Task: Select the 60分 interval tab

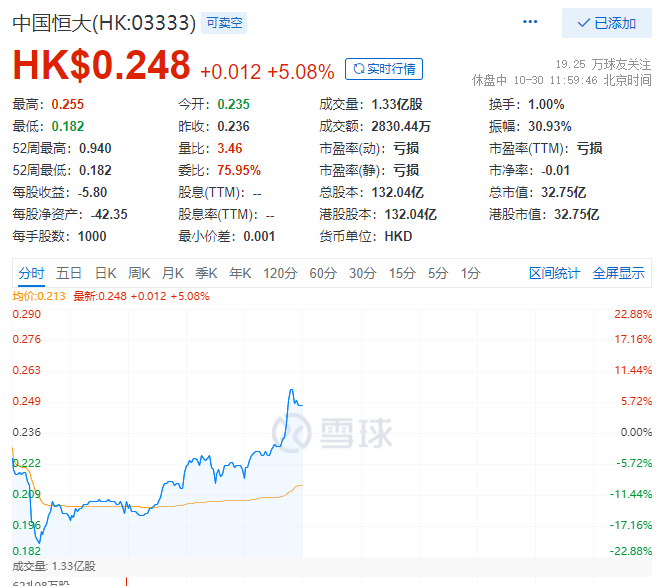Action: tap(323, 273)
